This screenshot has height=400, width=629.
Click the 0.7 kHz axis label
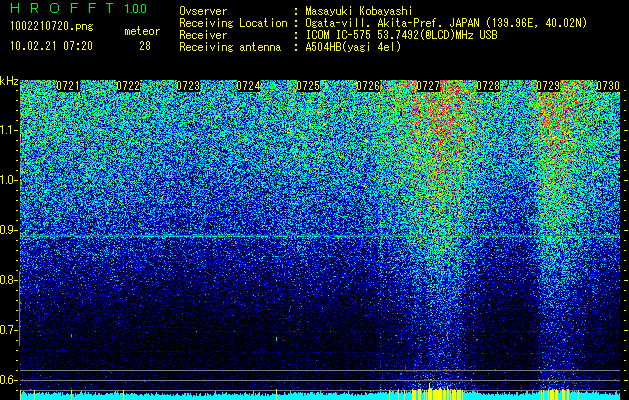(x=9, y=330)
